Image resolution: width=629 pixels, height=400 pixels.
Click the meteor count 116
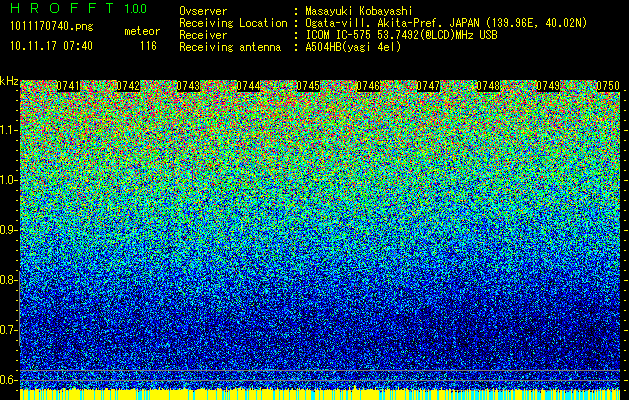click(x=148, y=46)
